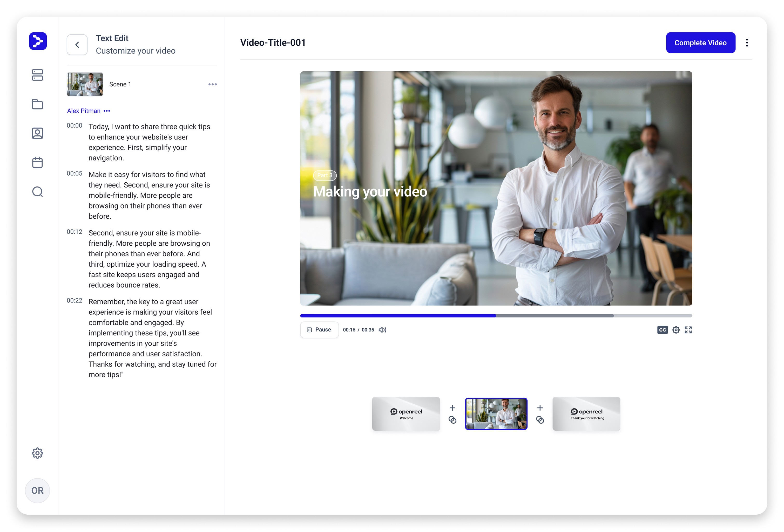
Task: Toggle closed captions CC button
Action: pos(662,330)
